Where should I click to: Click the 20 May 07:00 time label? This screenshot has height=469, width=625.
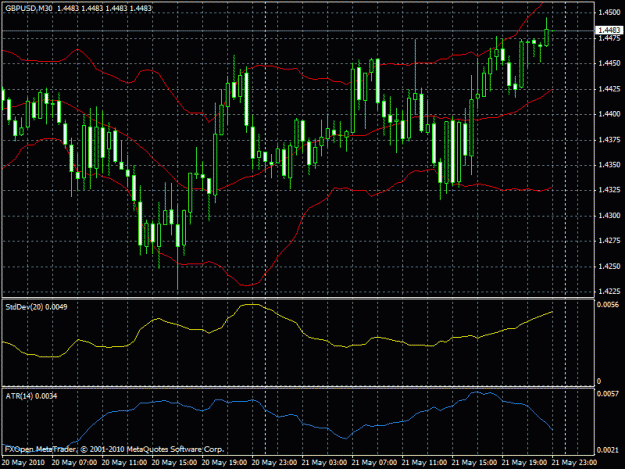tap(74, 463)
